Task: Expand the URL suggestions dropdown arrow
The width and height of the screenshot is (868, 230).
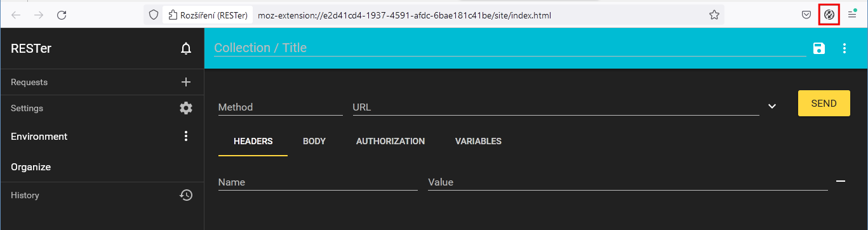Action: tap(772, 106)
